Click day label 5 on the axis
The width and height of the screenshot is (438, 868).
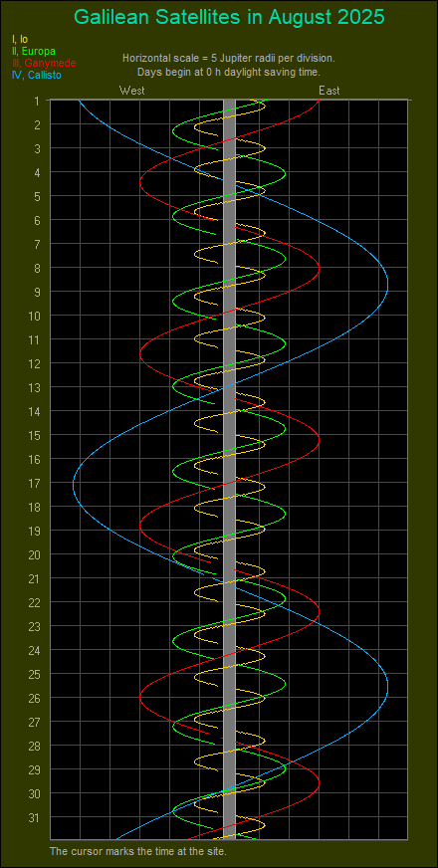tap(37, 196)
